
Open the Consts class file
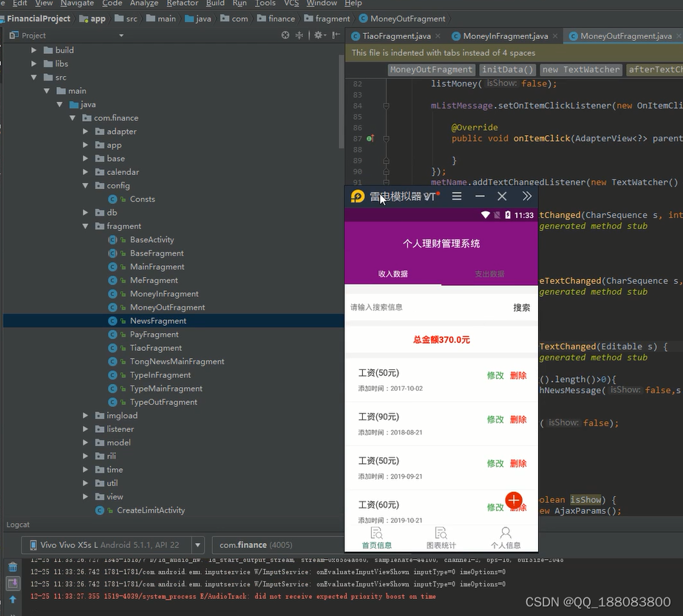coord(143,199)
